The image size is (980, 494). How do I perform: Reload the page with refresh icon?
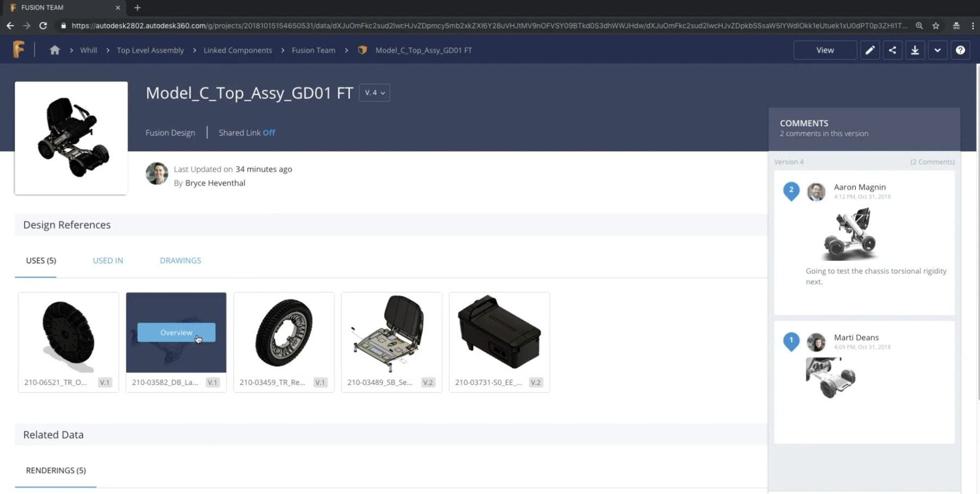coord(43,26)
